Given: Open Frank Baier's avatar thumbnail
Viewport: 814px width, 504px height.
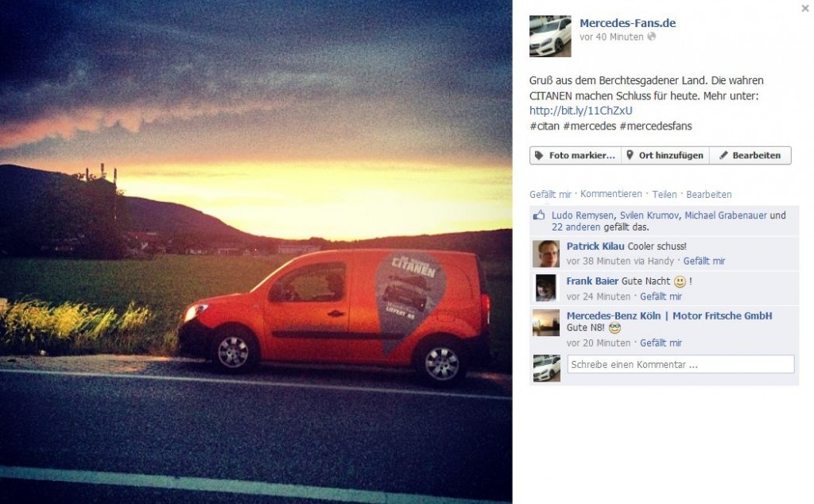Looking at the screenshot, I should pos(546,288).
